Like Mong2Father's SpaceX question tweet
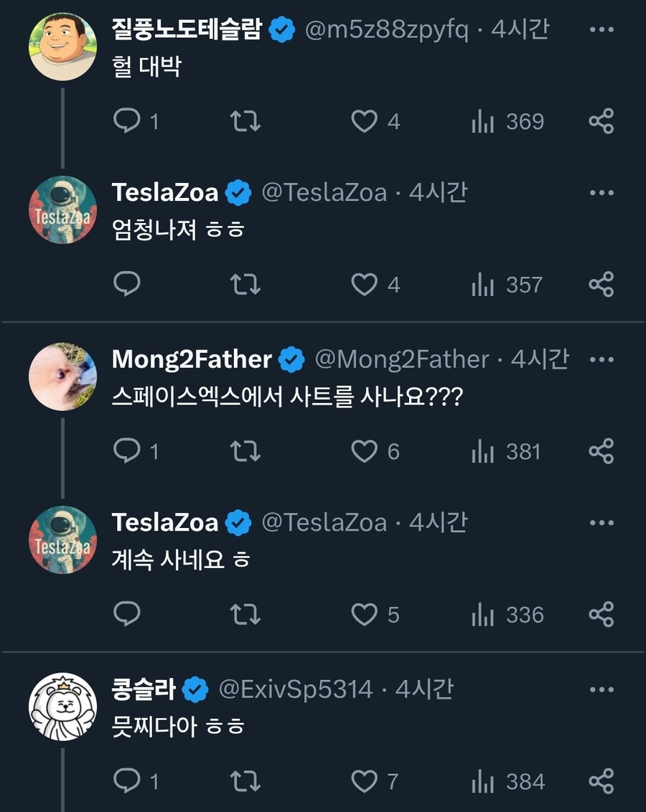 365,451
